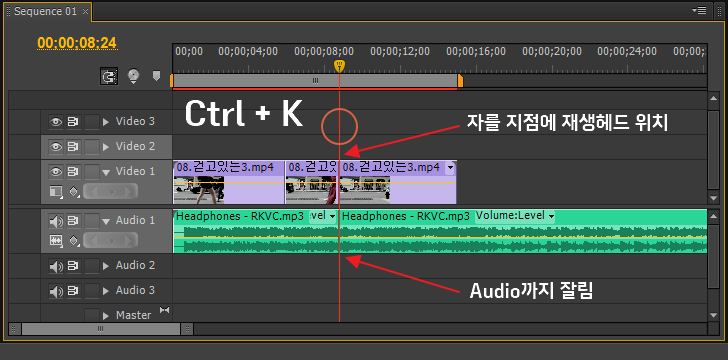Go to previous keyframe on Video 1
The width and height of the screenshot is (728, 360).
95,191
